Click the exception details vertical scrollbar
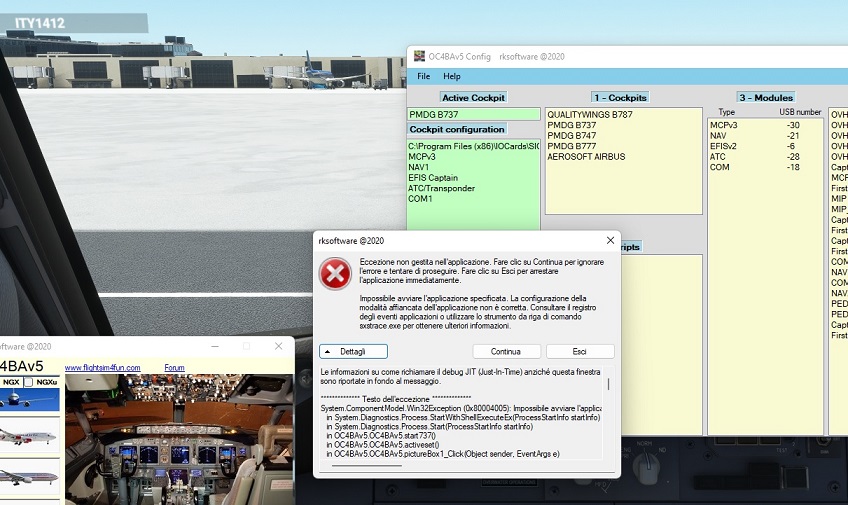The height and width of the screenshot is (505, 848). pos(608,385)
